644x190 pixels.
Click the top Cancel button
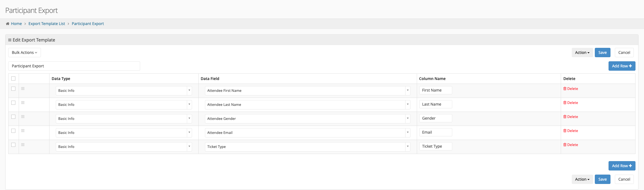pos(624,53)
